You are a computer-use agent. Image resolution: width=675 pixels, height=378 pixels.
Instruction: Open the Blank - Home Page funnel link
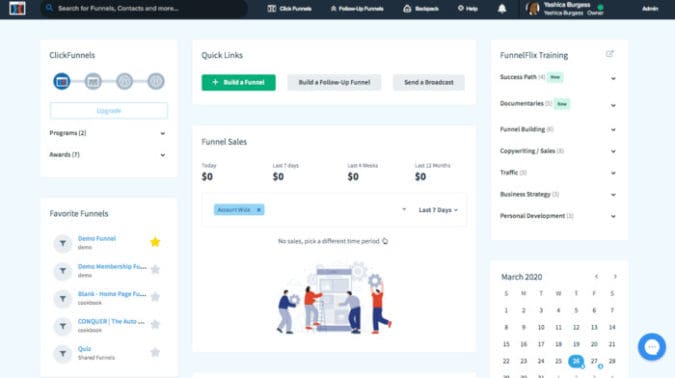coord(112,294)
